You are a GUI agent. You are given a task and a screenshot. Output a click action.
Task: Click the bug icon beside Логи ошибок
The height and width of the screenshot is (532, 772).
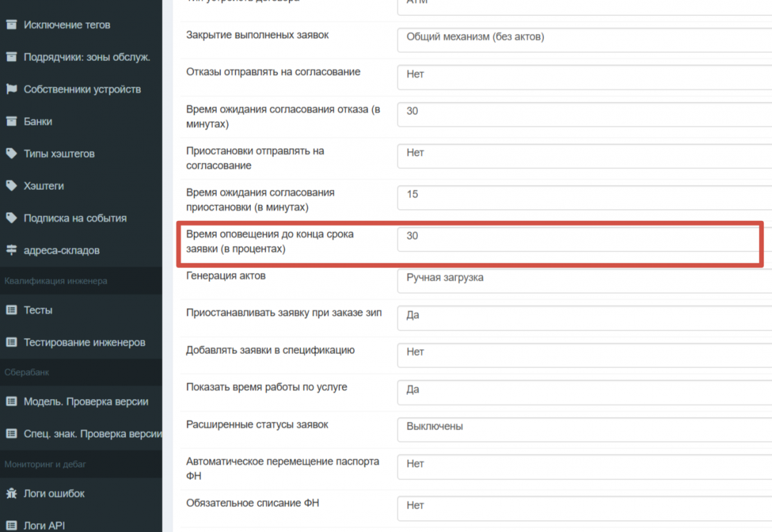point(11,494)
